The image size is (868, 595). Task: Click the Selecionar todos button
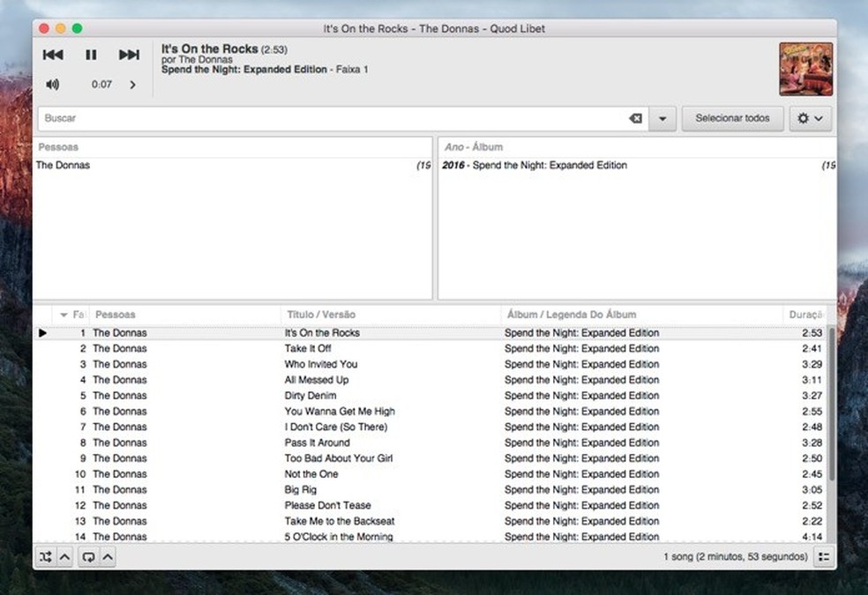[732, 118]
